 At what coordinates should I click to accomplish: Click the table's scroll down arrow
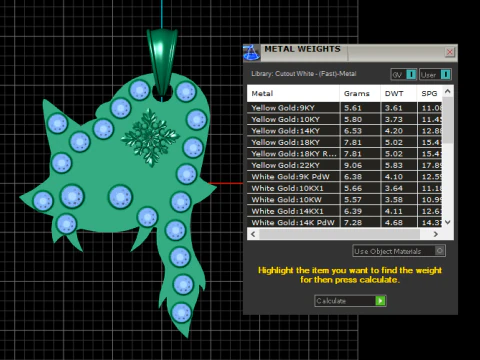448,222
